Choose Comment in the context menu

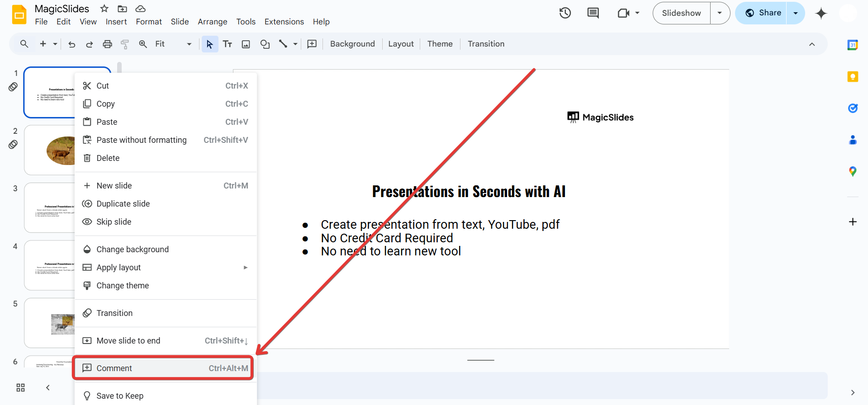coord(166,368)
